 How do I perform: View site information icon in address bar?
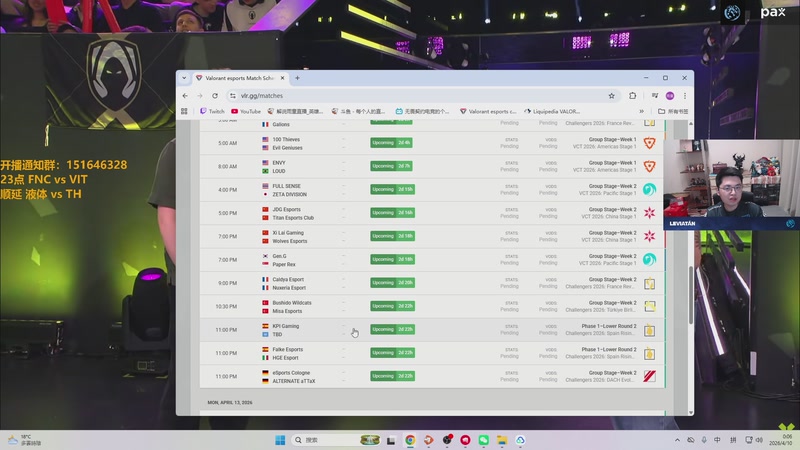coord(233,96)
